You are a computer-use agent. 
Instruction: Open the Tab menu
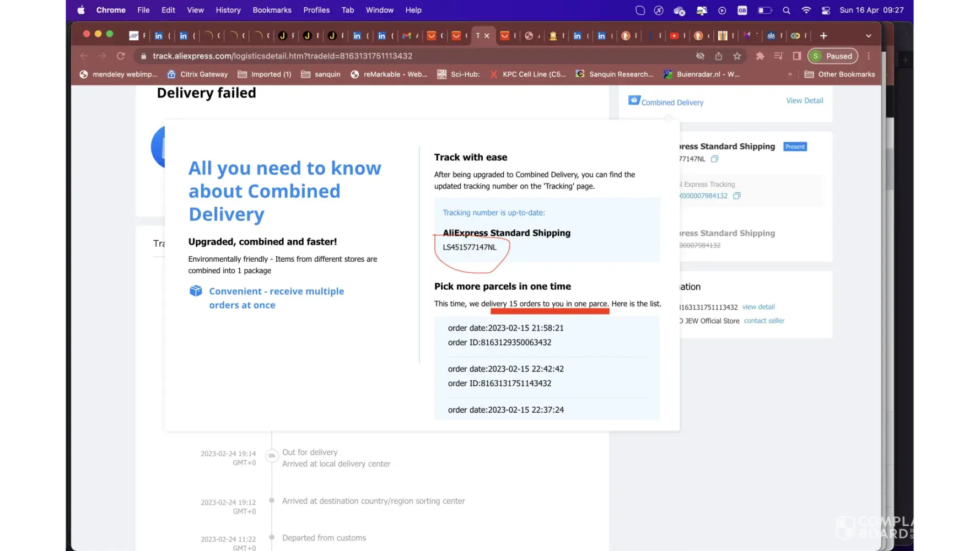348,10
